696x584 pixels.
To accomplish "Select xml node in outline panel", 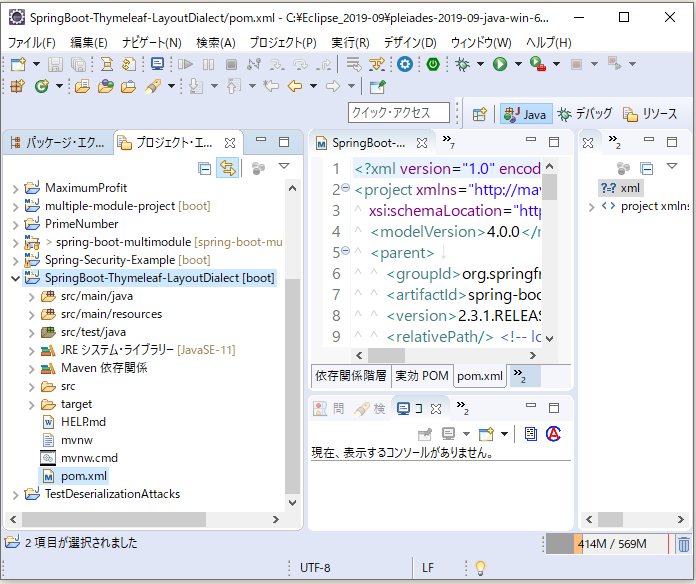I will pyautogui.click(x=621, y=188).
